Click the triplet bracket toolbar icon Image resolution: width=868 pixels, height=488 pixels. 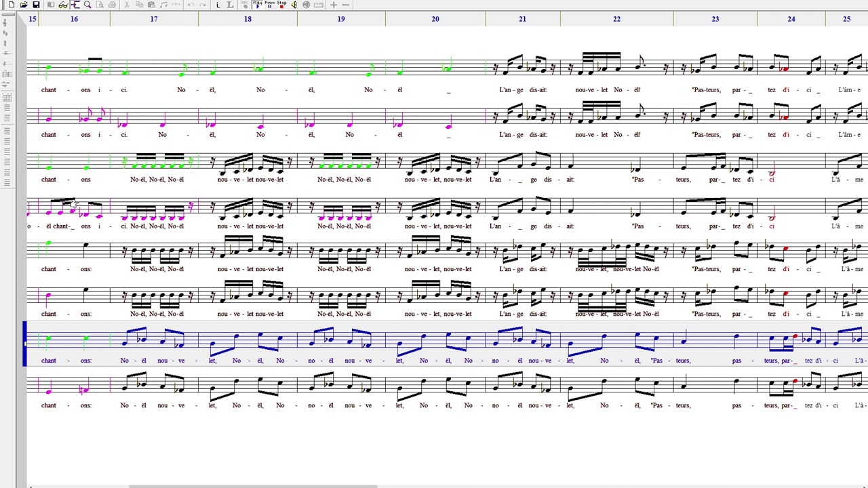[176, 5]
